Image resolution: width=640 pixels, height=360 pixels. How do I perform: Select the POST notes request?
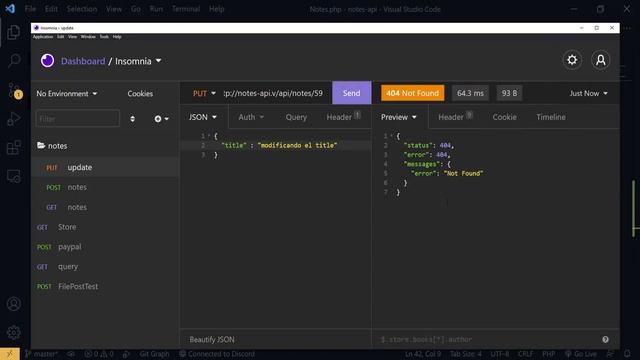click(x=105, y=187)
